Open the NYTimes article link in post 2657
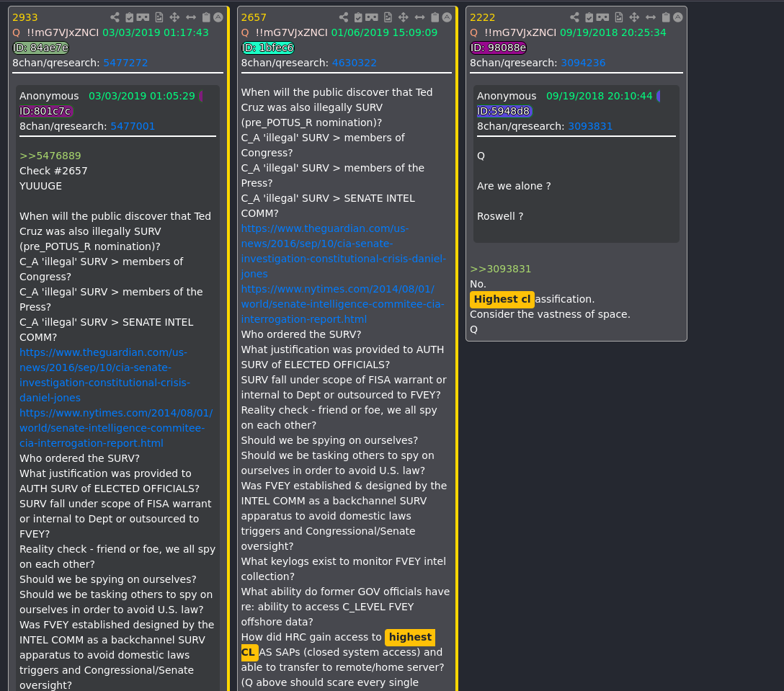The height and width of the screenshot is (691, 784). pyautogui.click(x=342, y=305)
